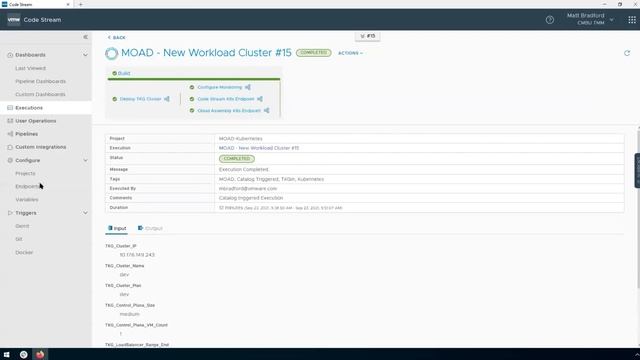Image resolution: width=640 pixels, height=360 pixels.
Task: Click the Custom Integrations icon
Action: click(x=10, y=147)
